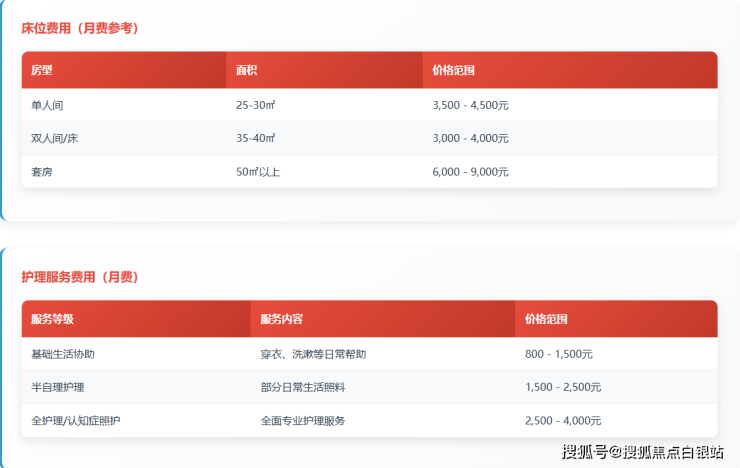The image size is (740, 468).
Task: Click the 2,500 - 4,000元 price cell
Action: (x=563, y=421)
